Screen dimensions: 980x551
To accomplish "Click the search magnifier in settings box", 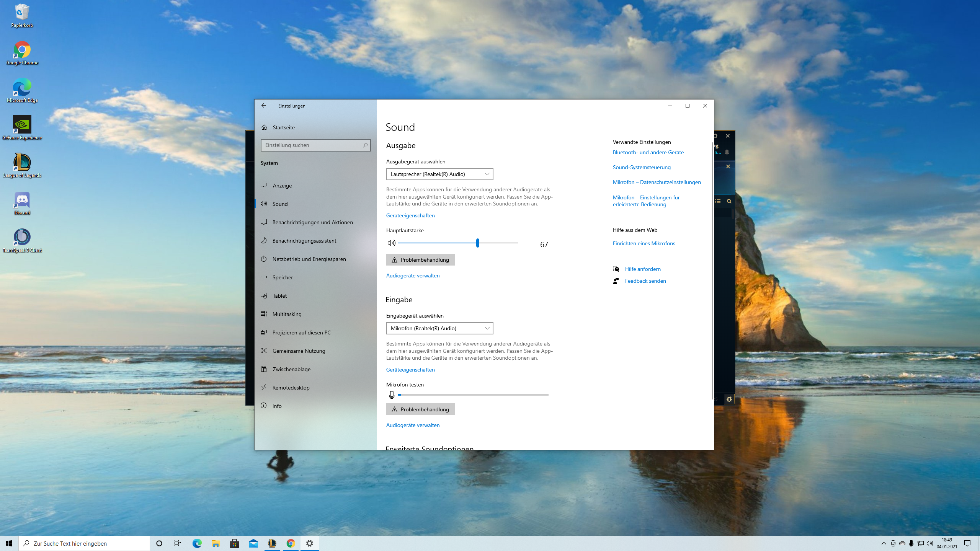I will coord(365,145).
